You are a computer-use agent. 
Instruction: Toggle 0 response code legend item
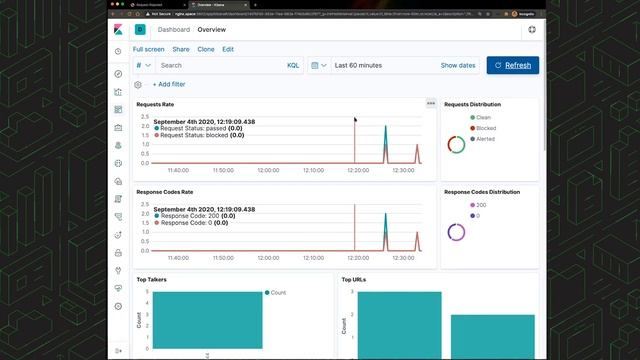click(475, 216)
